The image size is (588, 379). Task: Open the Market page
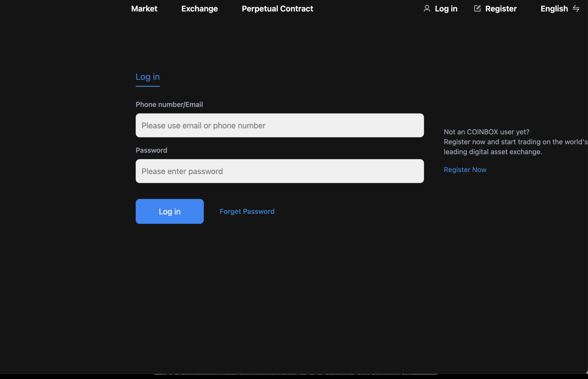click(144, 9)
